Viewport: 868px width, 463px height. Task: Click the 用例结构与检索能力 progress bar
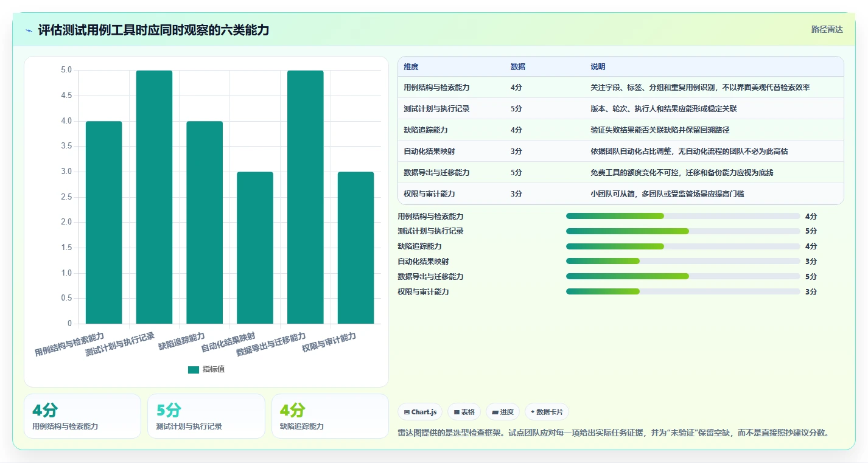point(683,216)
